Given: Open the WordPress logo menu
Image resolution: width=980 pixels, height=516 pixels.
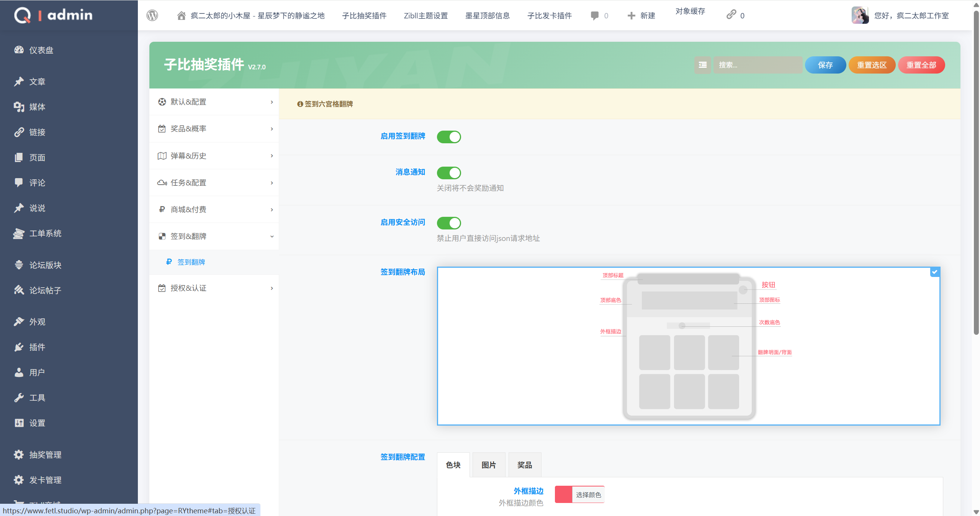Looking at the screenshot, I should [152, 15].
